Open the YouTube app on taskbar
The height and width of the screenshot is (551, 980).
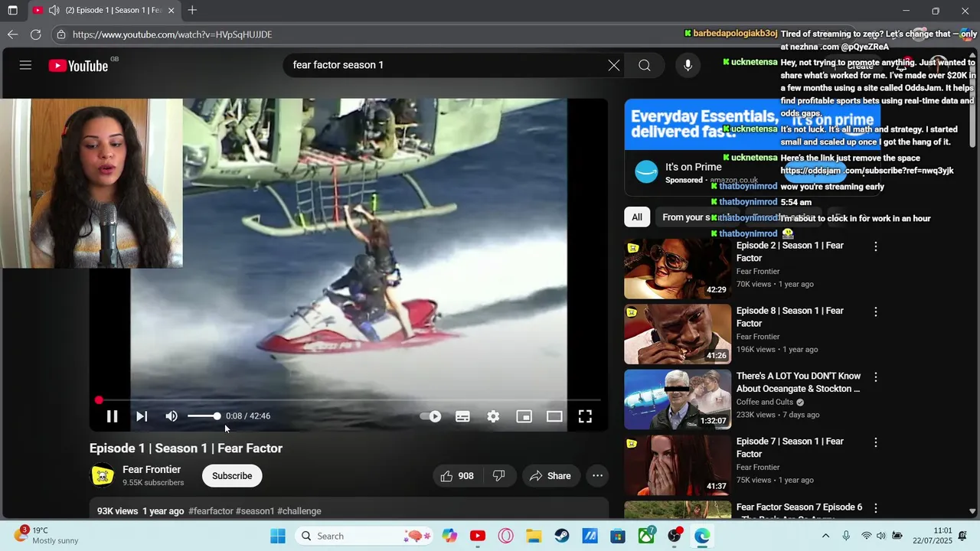coord(478,536)
